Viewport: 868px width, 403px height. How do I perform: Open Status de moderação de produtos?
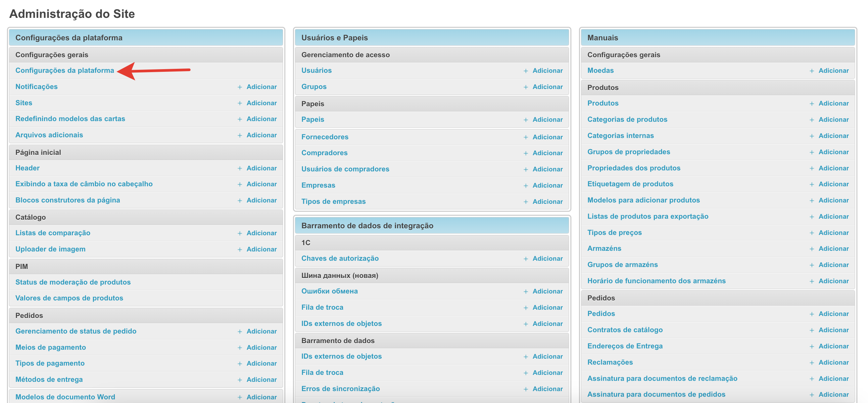pyautogui.click(x=73, y=282)
